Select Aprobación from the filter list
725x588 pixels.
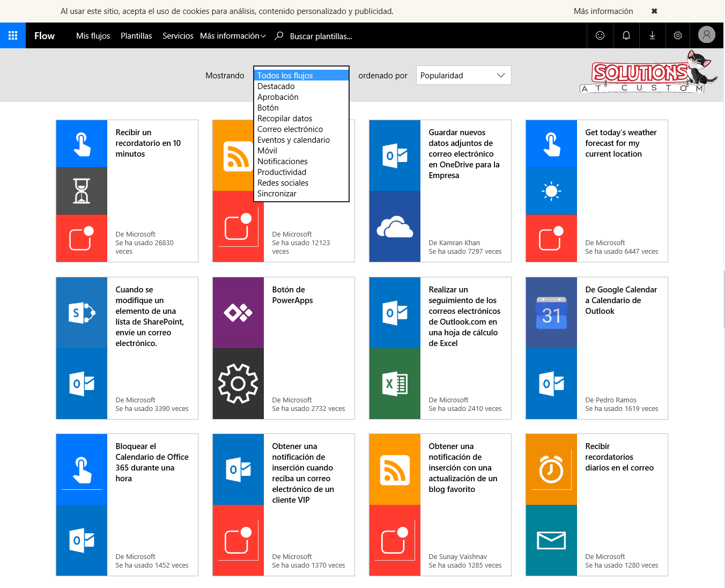coord(301,97)
